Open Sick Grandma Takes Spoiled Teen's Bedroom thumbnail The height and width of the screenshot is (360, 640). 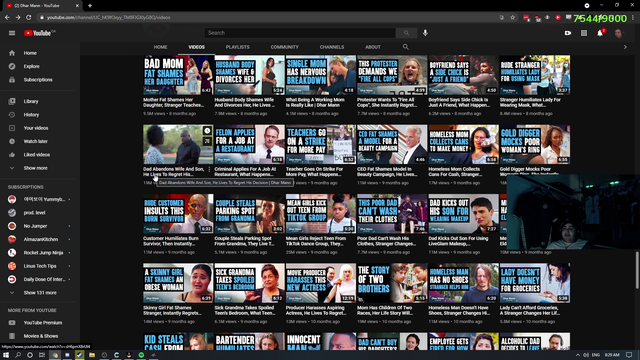tap(249, 283)
